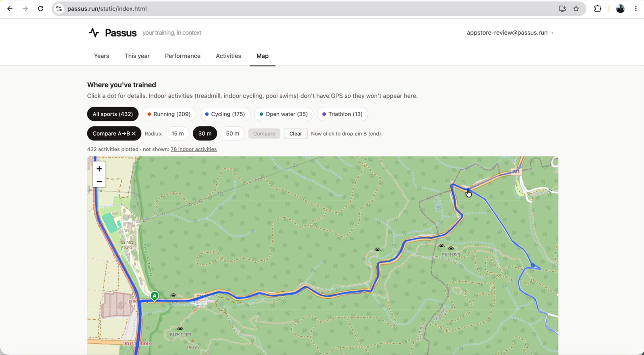Click the Passus pulse logo icon
The image size is (644, 355).
[94, 33]
